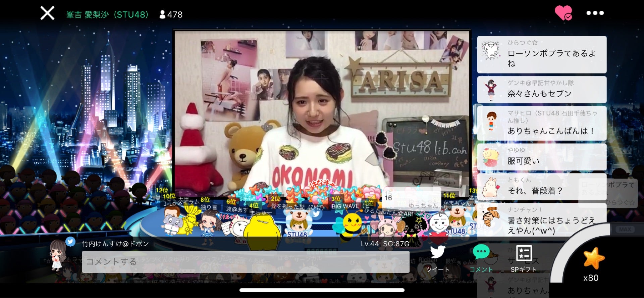Screen dimensions: 644x298
Task: Open ともくん comment それ、普段着？
Action: click(x=542, y=187)
